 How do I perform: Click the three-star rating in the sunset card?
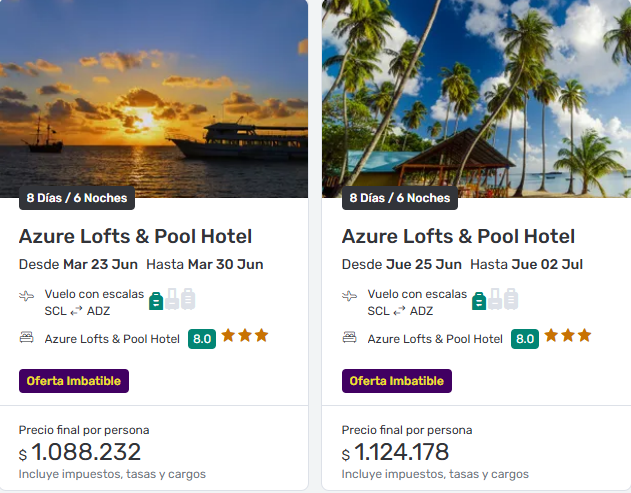pos(245,336)
